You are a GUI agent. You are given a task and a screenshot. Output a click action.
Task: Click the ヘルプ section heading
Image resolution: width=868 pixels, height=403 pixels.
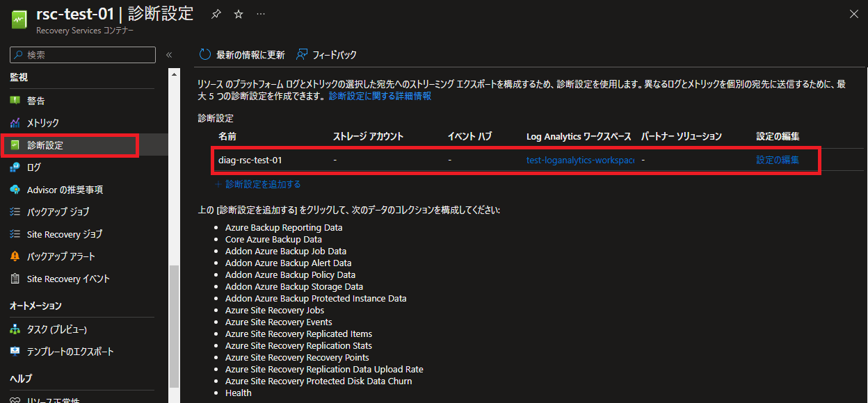(x=21, y=379)
